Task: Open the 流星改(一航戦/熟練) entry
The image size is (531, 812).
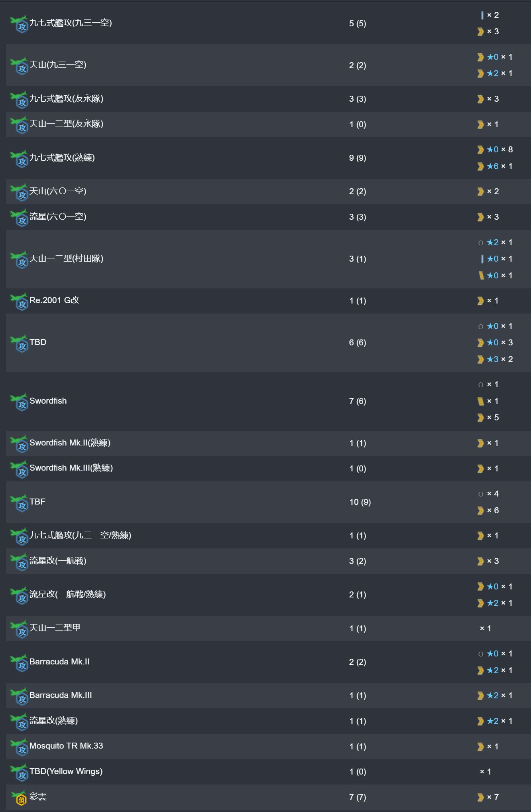Action: (x=67, y=594)
